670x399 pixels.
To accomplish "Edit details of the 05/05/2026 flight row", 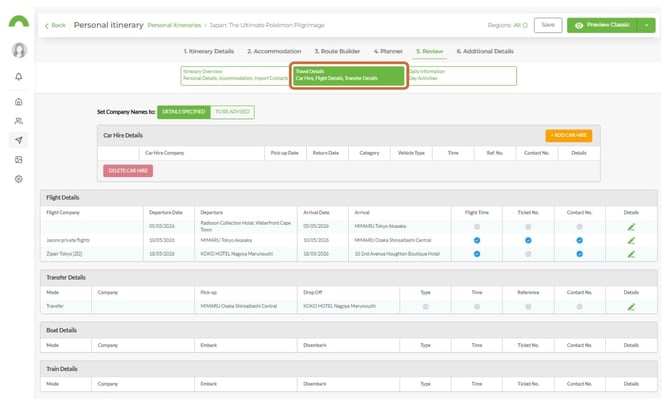I will 631,227.
